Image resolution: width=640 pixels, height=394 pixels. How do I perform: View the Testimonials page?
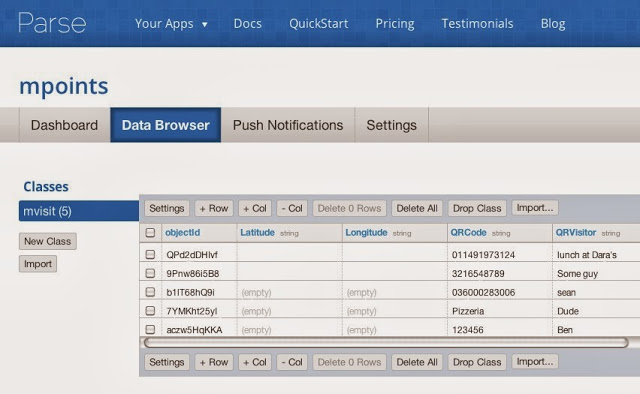click(x=477, y=24)
